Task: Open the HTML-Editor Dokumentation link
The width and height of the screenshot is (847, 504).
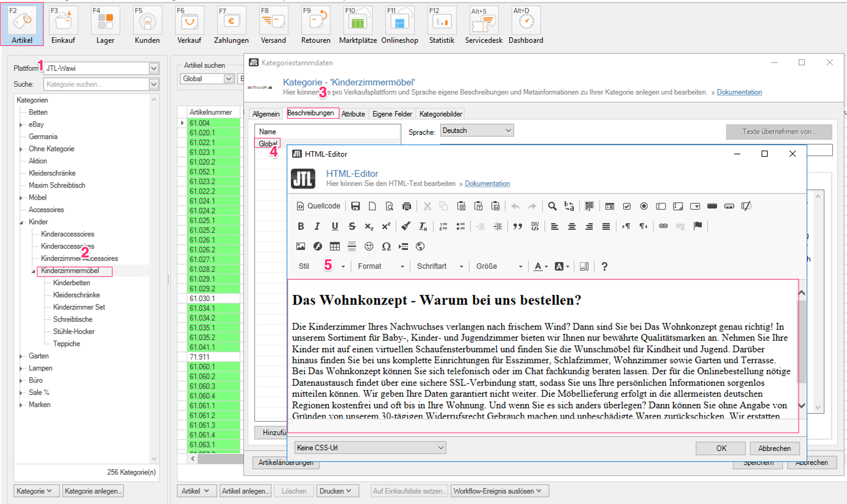Action: point(487,183)
